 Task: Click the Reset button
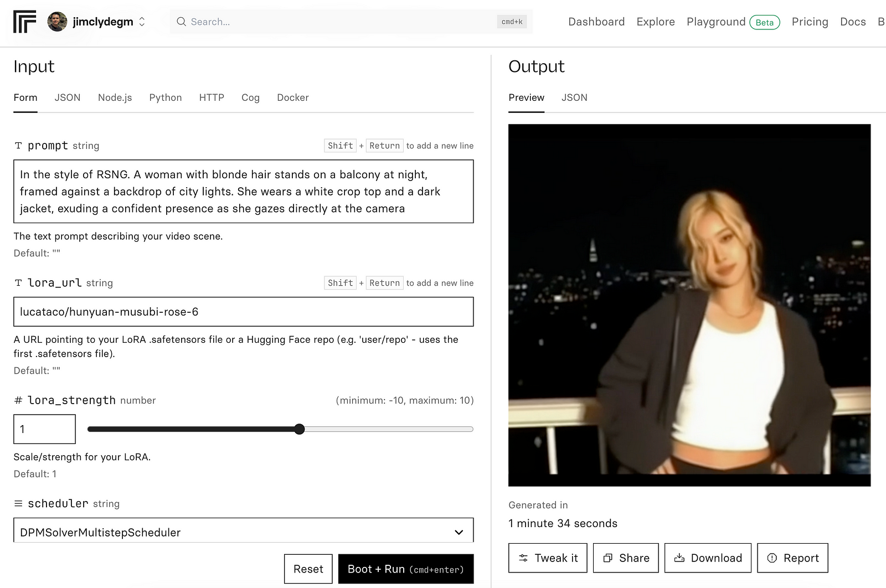point(308,569)
